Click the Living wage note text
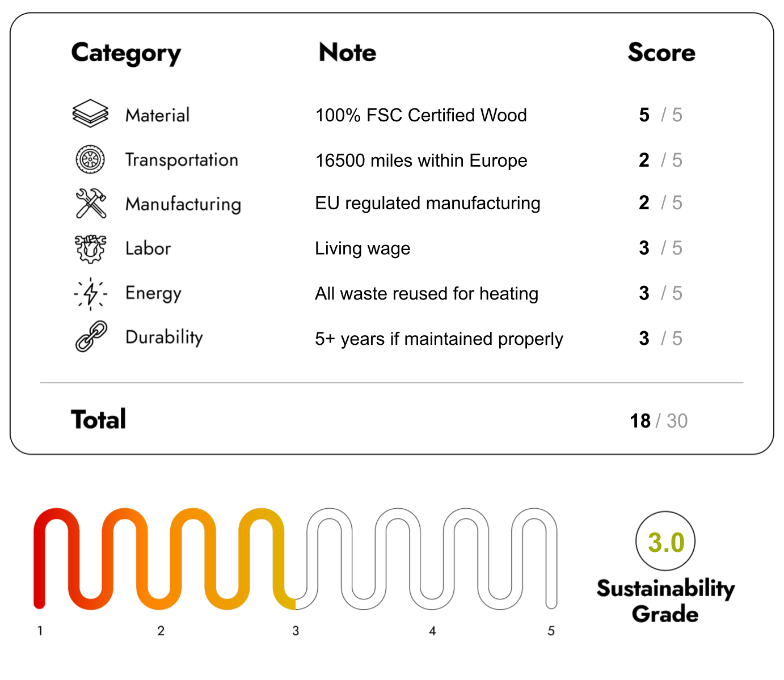The image size is (784, 680). (363, 248)
